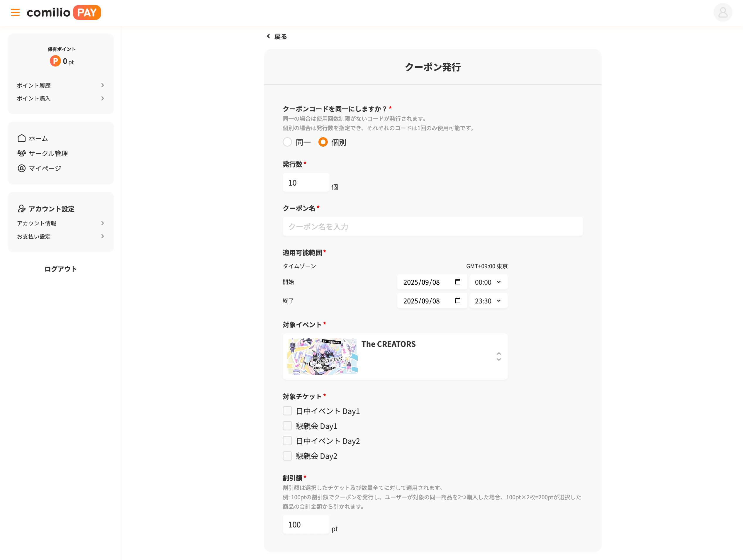Screen dimensions: 743x560
Task: Click the ログアウト logout button
Action: pos(60,269)
